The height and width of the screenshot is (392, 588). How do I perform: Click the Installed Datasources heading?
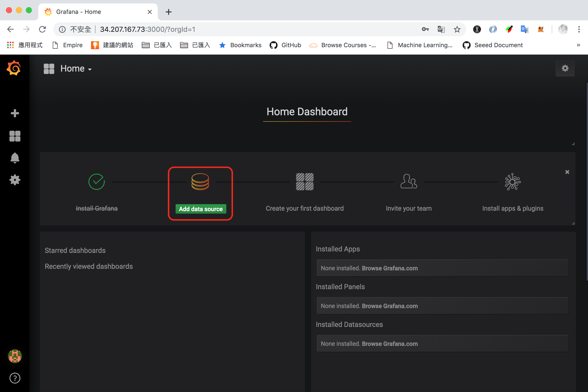pos(349,324)
